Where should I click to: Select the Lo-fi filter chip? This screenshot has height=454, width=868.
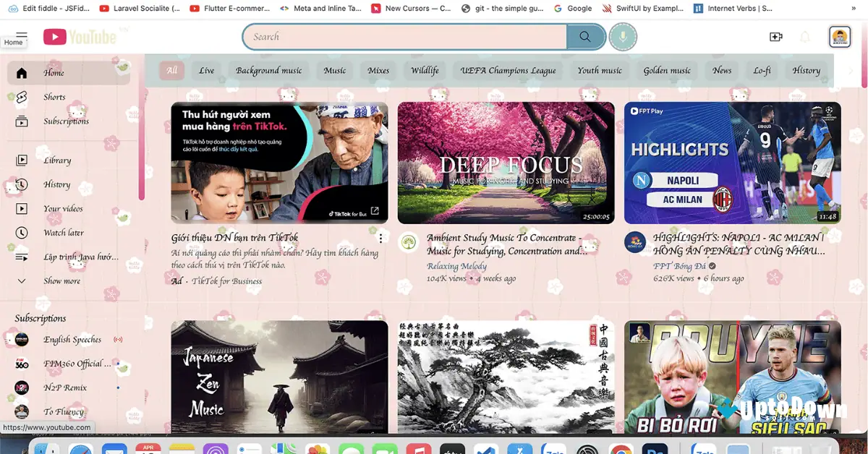tap(762, 70)
